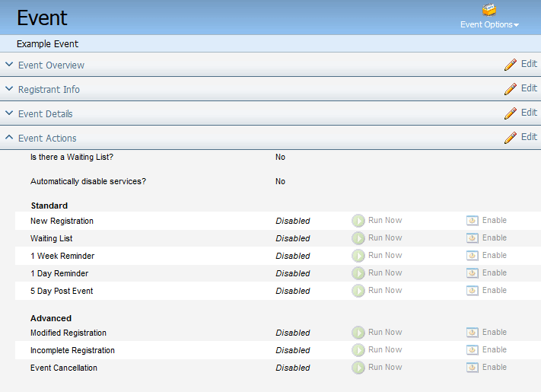Click Enable icon for 5 Day Post Event
Image resolution: width=541 pixels, height=392 pixels.
click(473, 291)
